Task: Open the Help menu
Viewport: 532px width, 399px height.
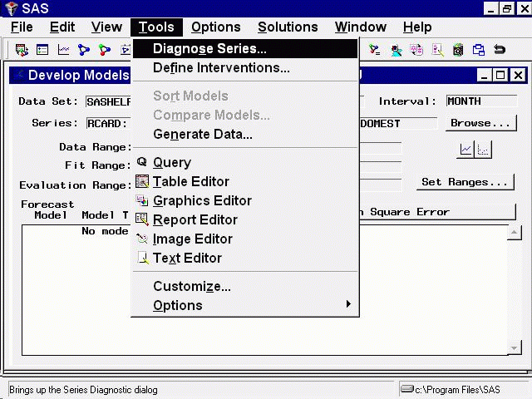Action: point(417,27)
